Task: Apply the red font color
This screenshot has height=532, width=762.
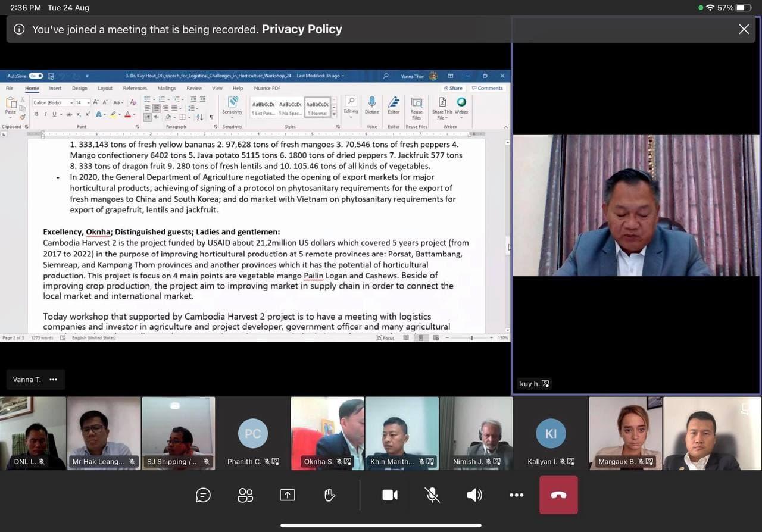Action: tap(127, 114)
